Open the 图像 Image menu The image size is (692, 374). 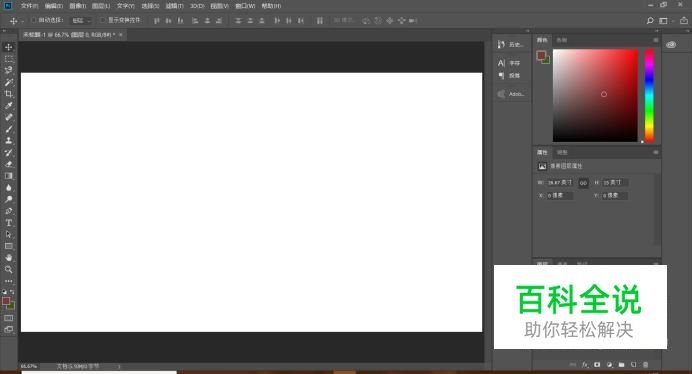click(x=78, y=6)
